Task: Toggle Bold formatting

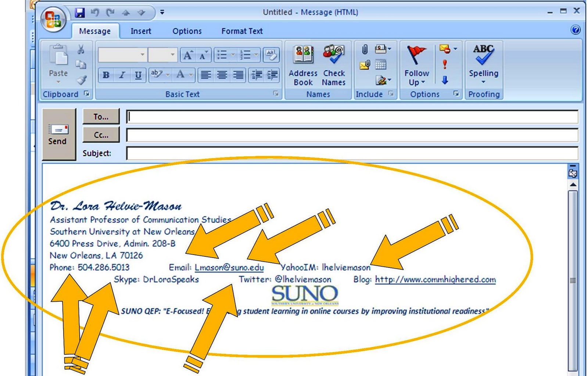Action: (x=106, y=75)
